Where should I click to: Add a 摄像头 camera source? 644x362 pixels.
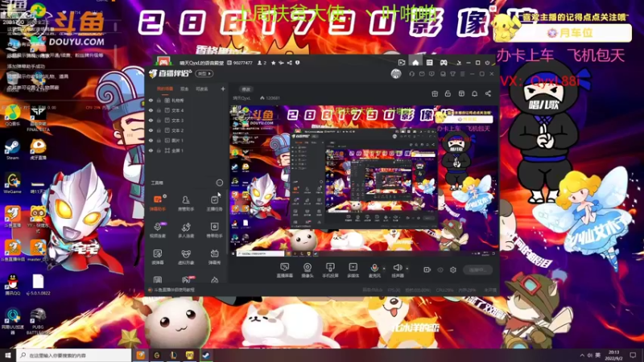[308, 270]
